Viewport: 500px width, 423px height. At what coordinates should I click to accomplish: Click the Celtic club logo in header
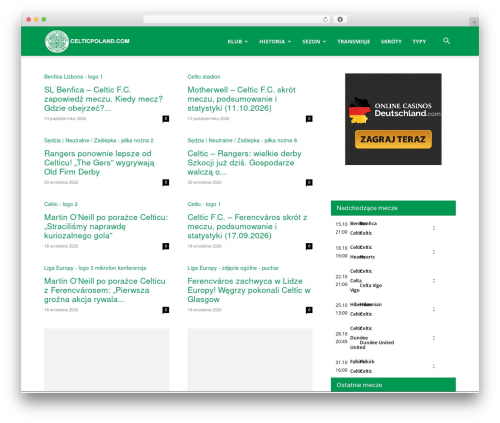point(57,41)
